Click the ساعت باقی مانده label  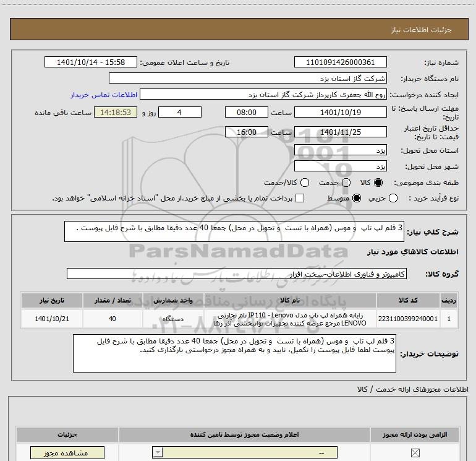pos(63,113)
